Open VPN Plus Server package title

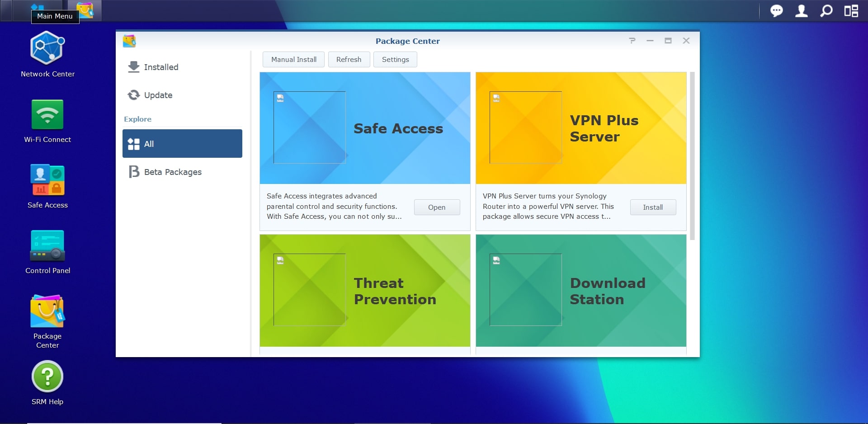604,128
